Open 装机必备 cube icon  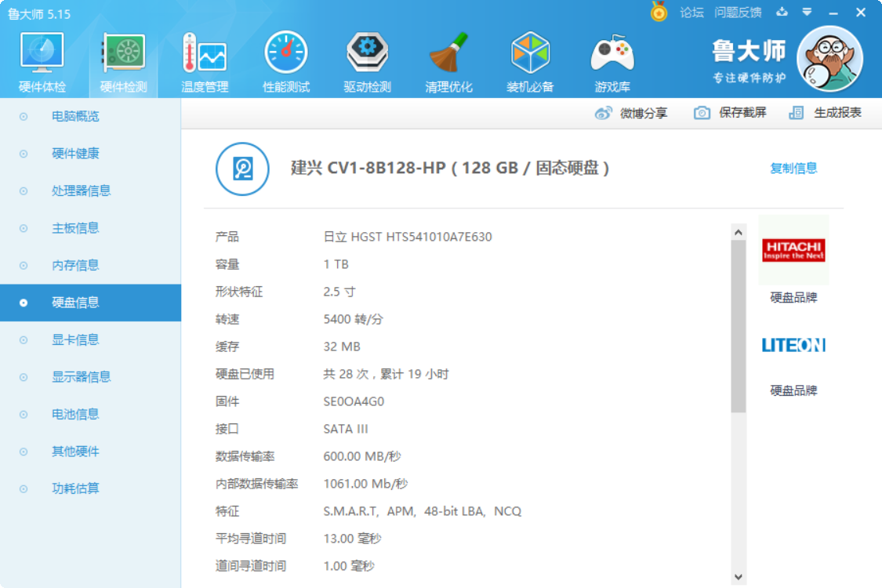pos(530,62)
